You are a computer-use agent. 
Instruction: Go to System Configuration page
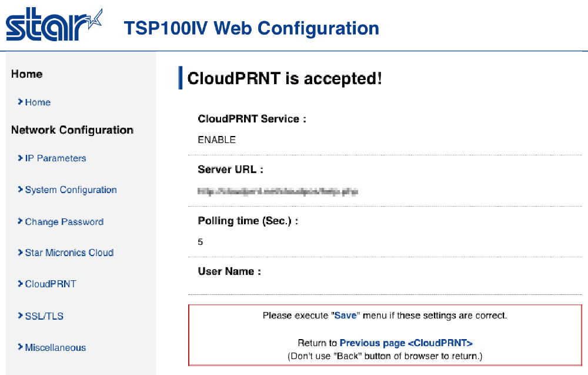pyautogui.click(x=71, y=190)
